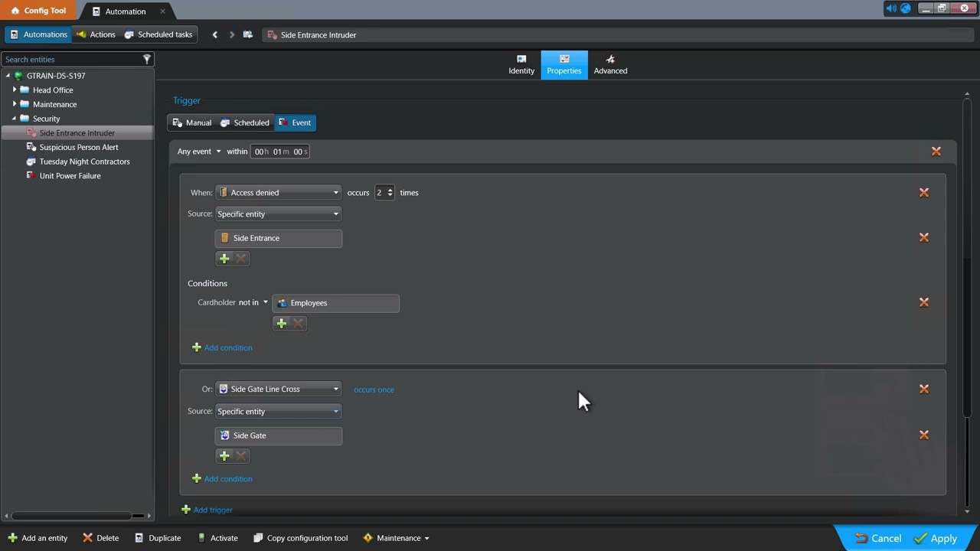Add another source entity below Side Gate
The image size is (980, 551).
coord(224,456)
